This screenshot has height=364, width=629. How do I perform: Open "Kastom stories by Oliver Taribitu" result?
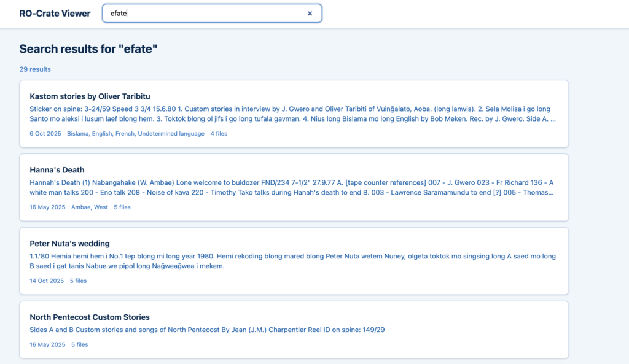[x=90, y=96]
